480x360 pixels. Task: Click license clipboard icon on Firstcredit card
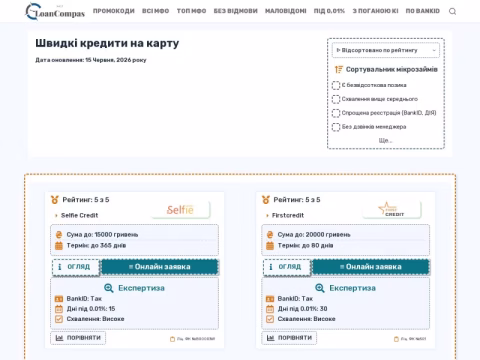tap(396, 339)
